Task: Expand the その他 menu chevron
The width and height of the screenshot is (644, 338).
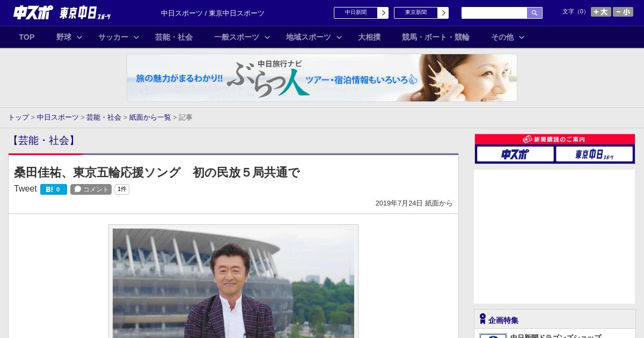Action: click(522, 38)
